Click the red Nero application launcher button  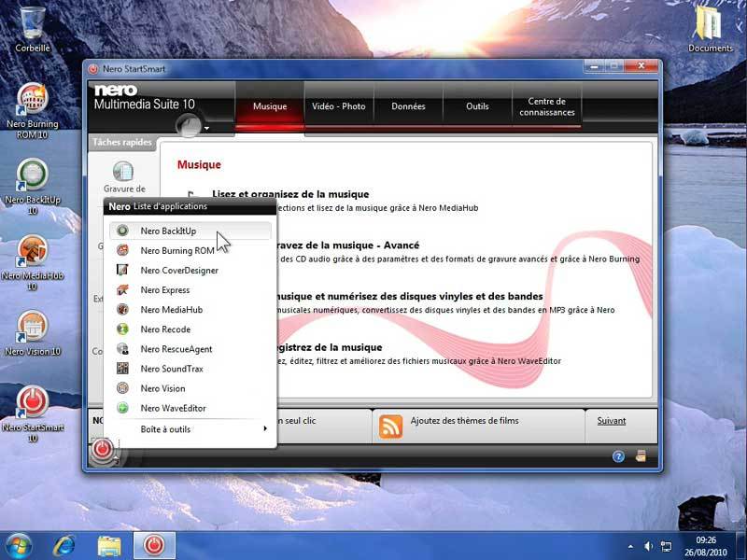[x=102, y=449]
